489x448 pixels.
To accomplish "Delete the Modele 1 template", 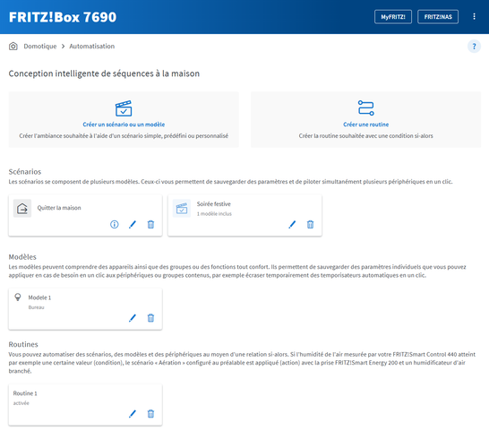I will (150, 318).
